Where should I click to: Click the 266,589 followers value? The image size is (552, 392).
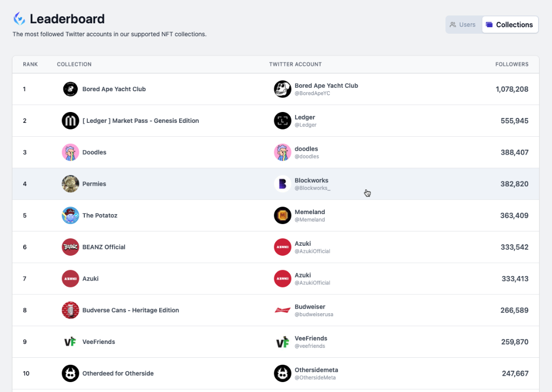514,310
